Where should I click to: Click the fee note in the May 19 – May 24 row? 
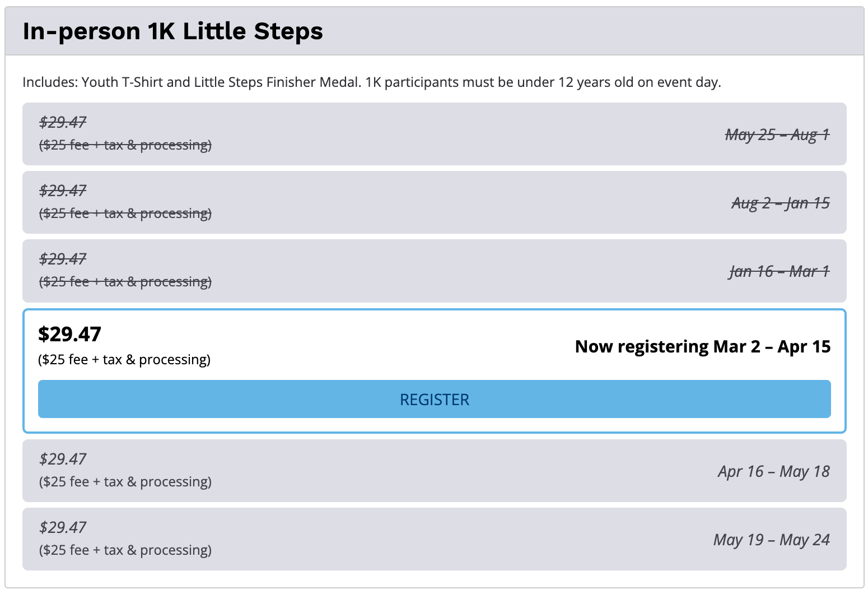[125, 550]
